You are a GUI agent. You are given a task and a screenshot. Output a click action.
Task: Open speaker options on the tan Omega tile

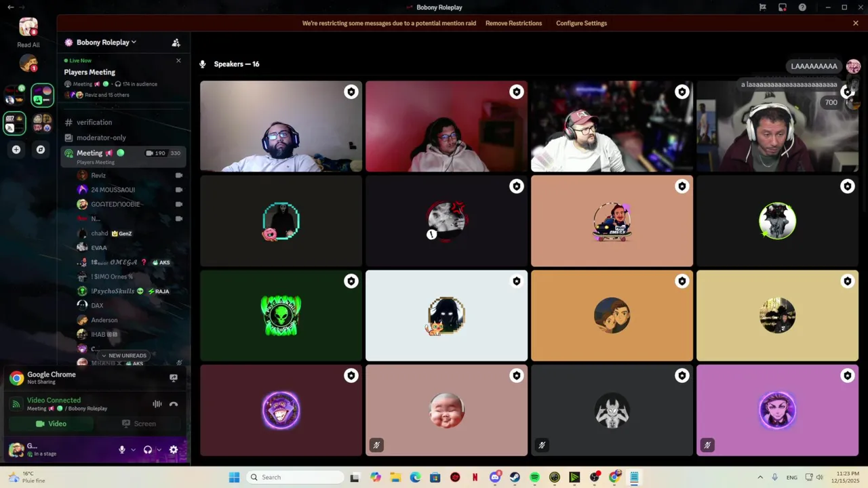[682, 186]
